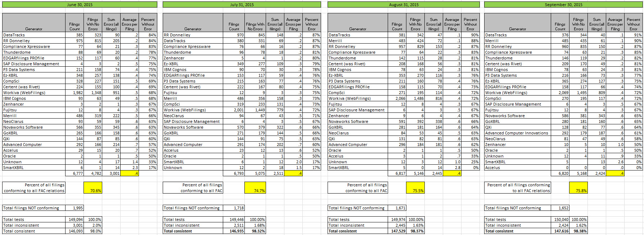Select no-errors total 5,075
644x235 pixels.
pyautogui.click(x=255, y=173)
